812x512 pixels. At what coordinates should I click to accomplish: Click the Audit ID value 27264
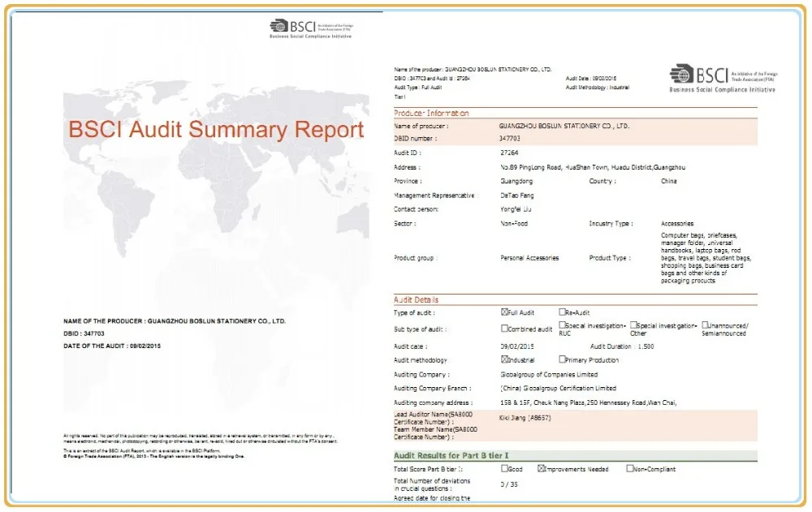(509, 153)
